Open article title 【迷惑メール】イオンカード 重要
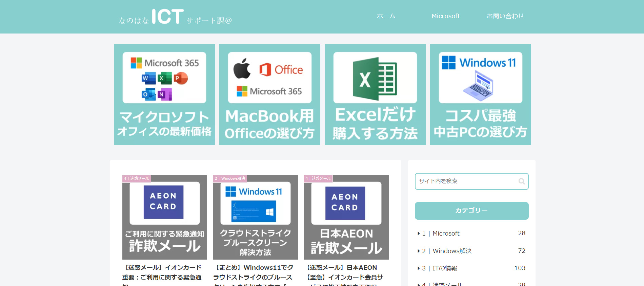 (x=162, y=275)
